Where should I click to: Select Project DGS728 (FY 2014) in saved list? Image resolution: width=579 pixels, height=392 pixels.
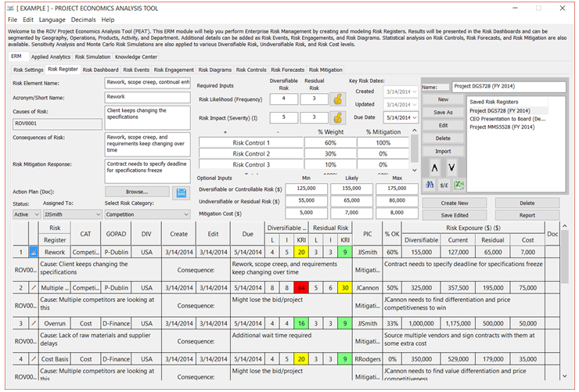(x=500, y=111)
